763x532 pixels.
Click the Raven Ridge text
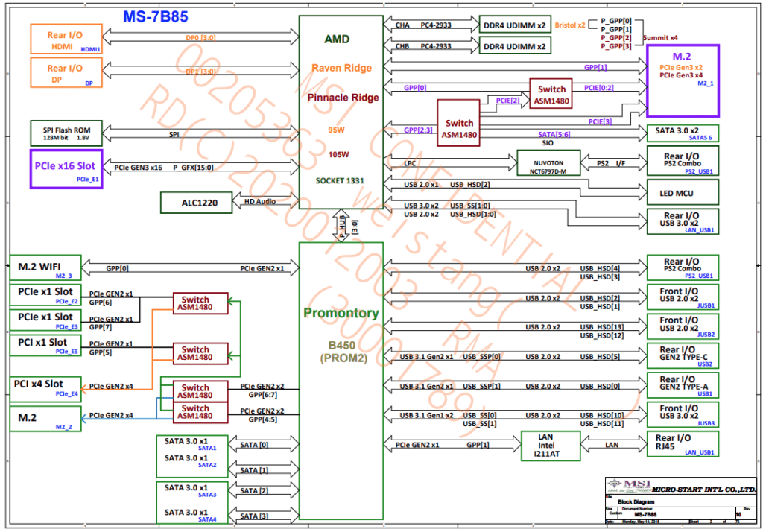341,68
